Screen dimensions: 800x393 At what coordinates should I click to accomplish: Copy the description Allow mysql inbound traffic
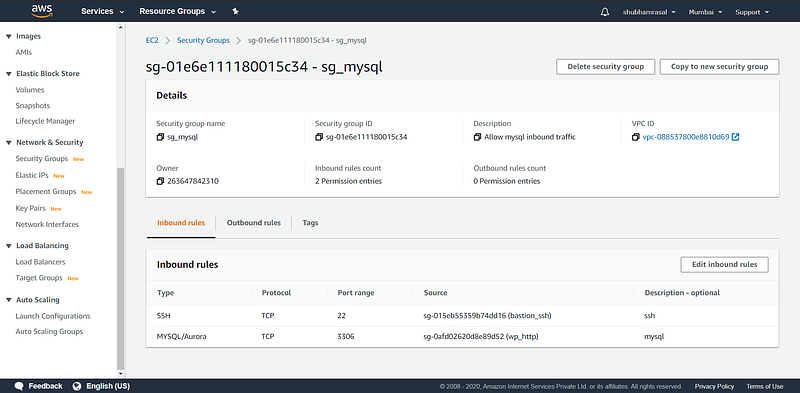pos(478,137)
